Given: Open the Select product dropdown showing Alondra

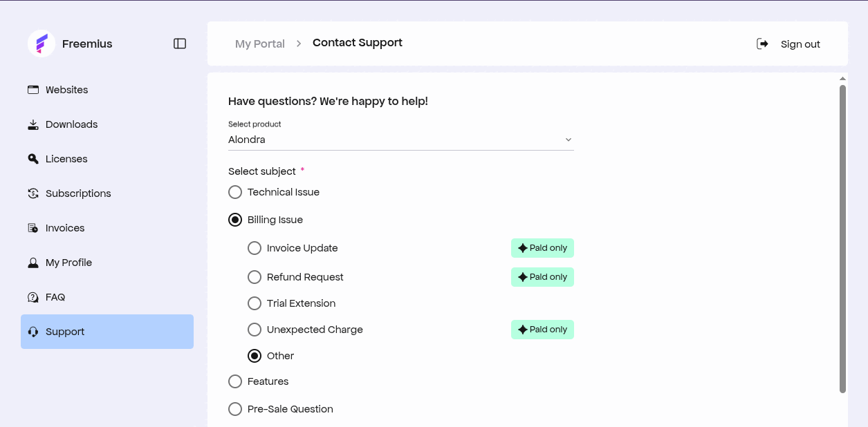Looking at the screenshot, I should [x=401, y=140].
